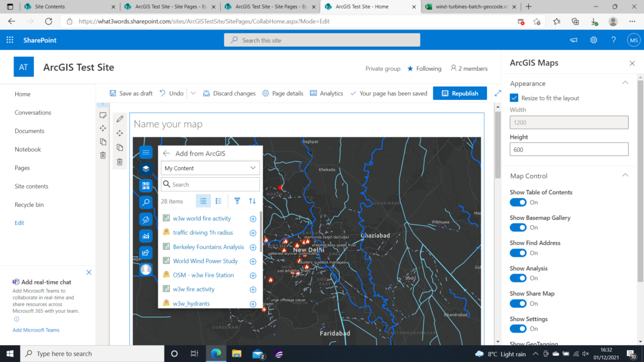Sort the ArcGIS content items

point(252,201)
